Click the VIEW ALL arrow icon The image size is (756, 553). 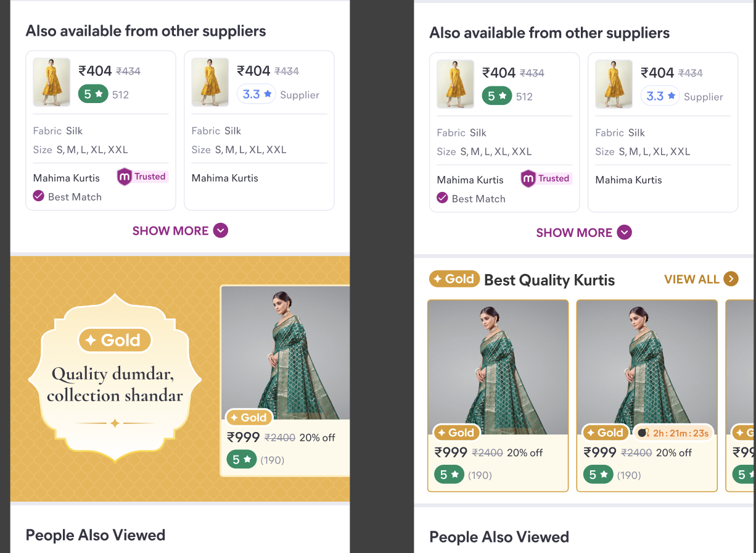[731, 279]
